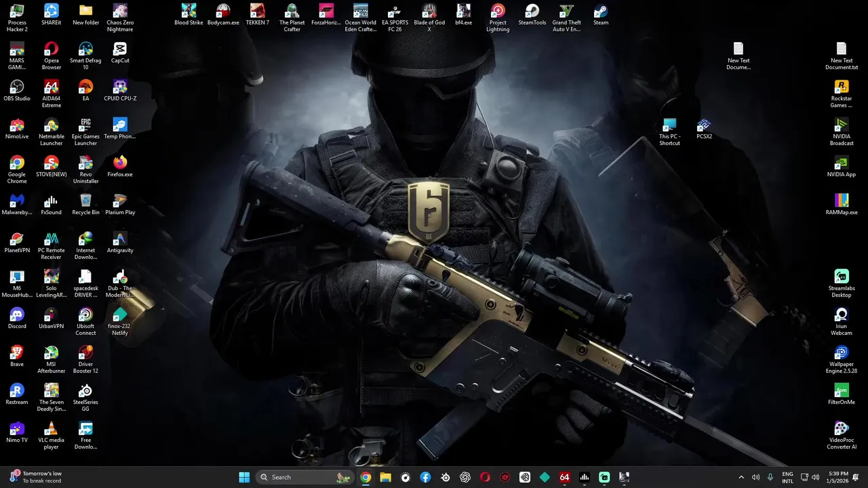Screen dimensions: 868x488
Task: Open Chrome from the taskbar
Action: 366,477
